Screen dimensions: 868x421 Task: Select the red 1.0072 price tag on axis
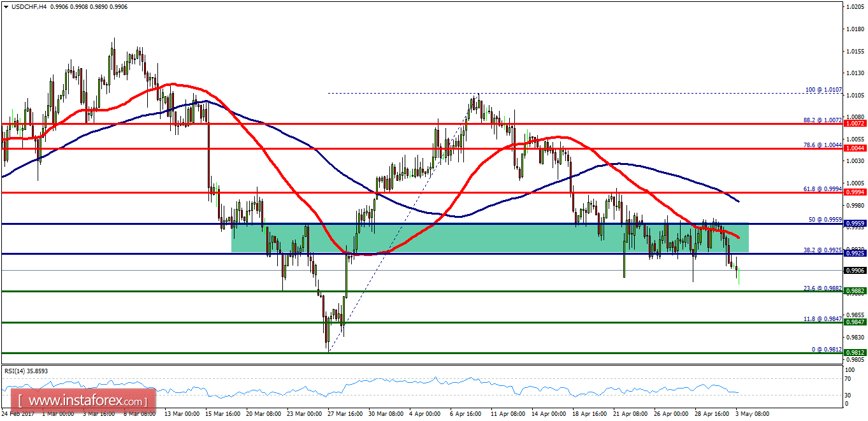point(855,122)
